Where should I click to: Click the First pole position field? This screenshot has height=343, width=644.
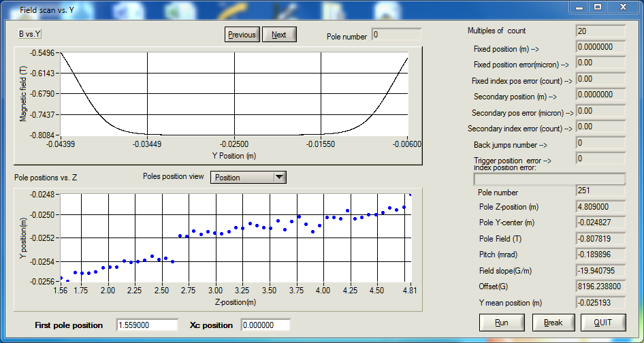148,325
